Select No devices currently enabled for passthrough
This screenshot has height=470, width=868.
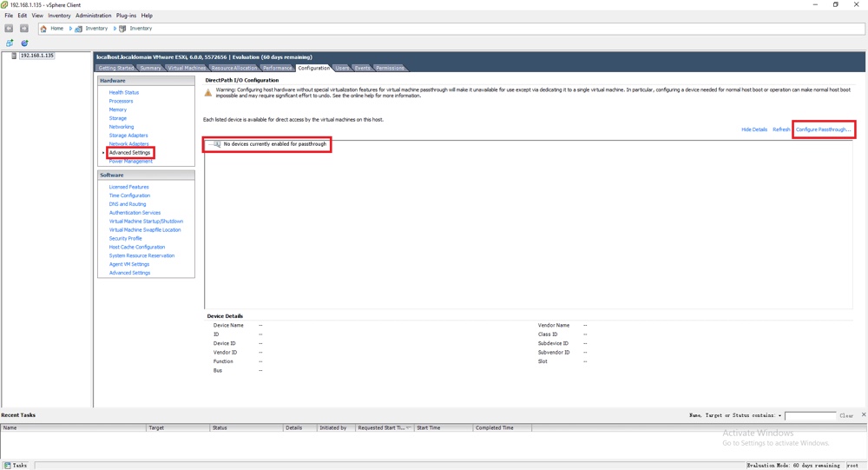274,144
